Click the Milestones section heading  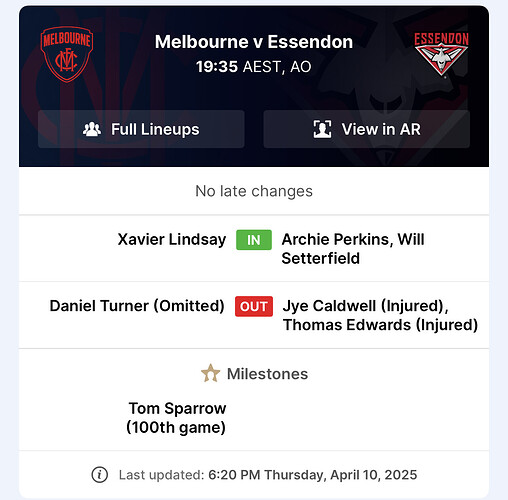pos(254,374)
